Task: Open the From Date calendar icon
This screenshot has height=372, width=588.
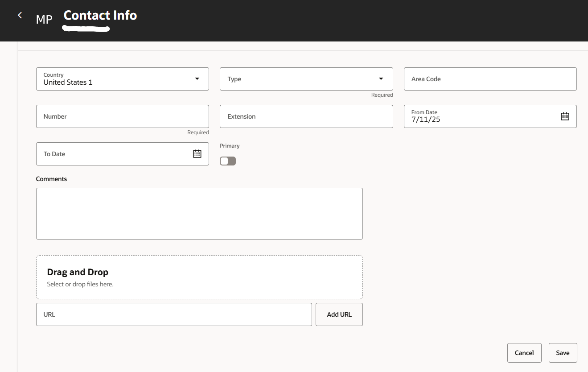Action: [x=565, y=116]
